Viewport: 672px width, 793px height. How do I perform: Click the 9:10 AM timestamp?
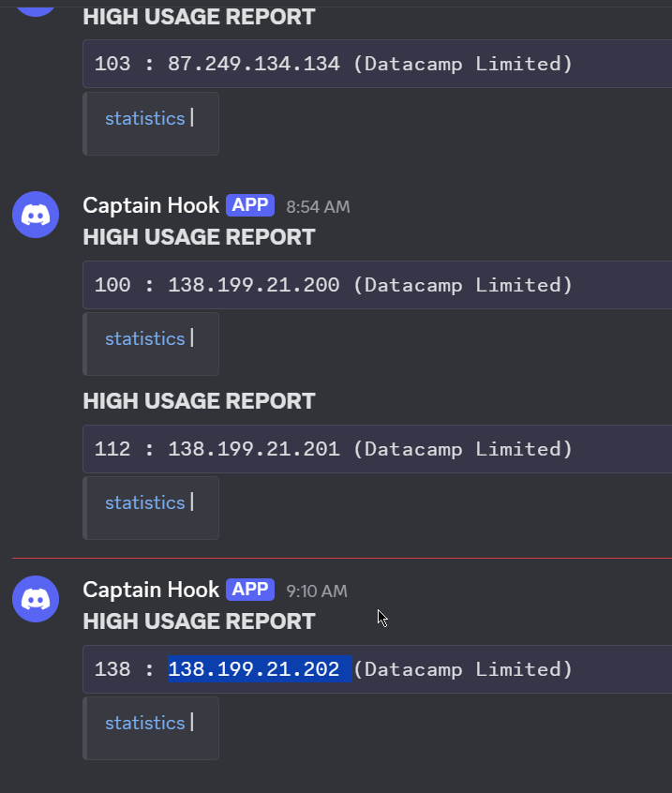point(317,591)
